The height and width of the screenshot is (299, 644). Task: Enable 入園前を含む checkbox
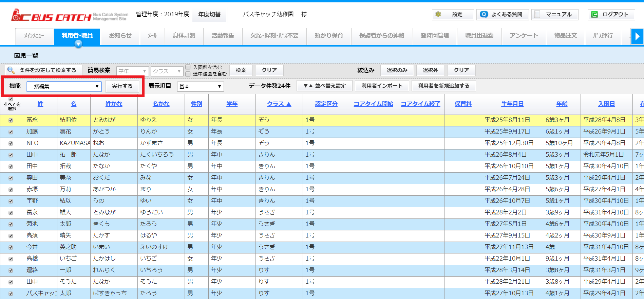188,67
